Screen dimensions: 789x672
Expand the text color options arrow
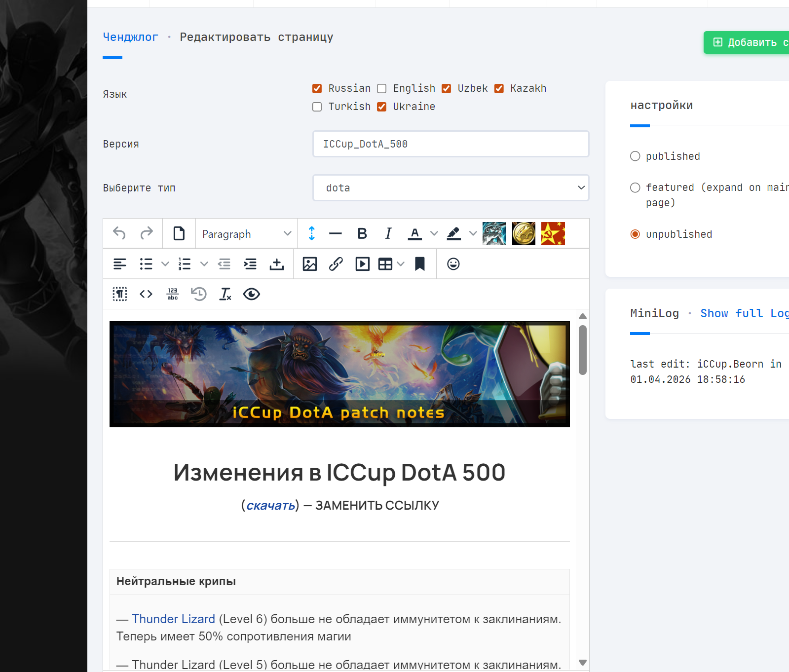point(434,233)
